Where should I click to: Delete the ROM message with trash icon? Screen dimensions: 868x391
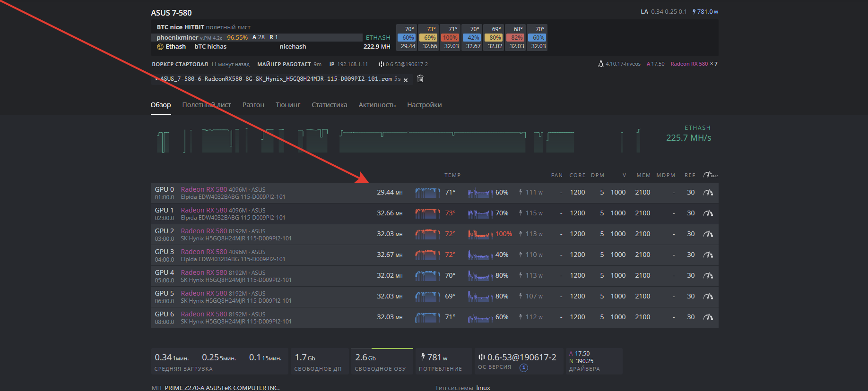point(420,79)
